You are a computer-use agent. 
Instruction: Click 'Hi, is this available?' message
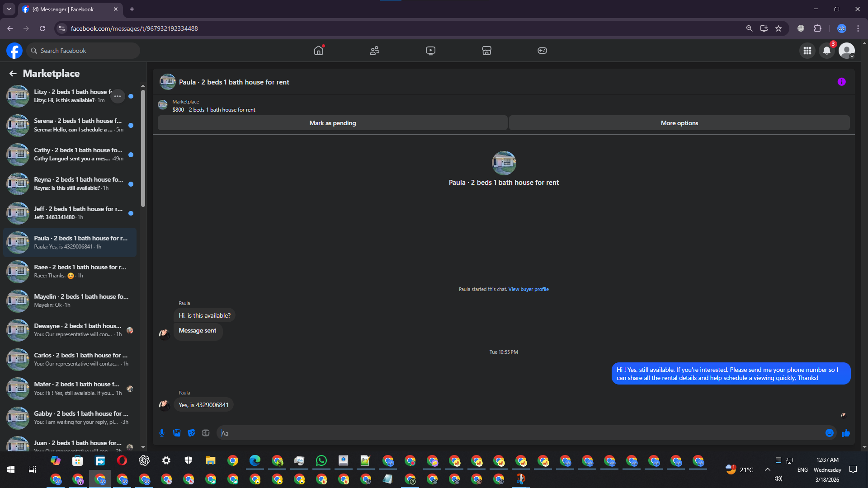tap(204, 315)
